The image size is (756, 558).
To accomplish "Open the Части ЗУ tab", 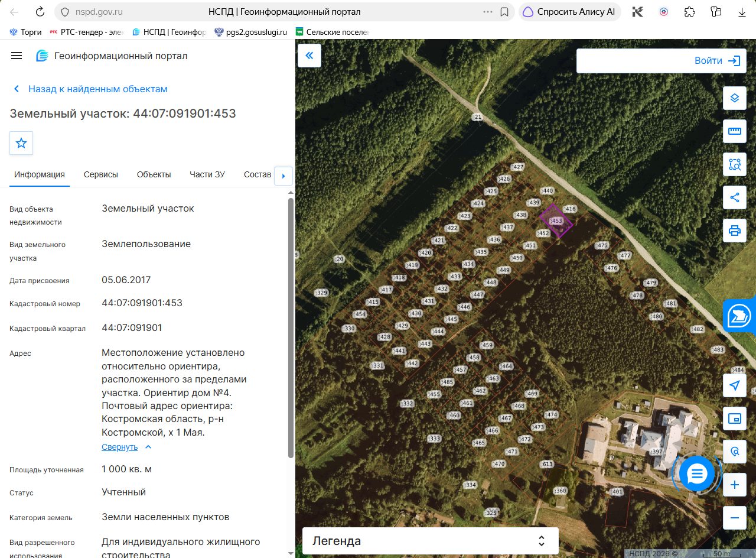I will [207, 174].
